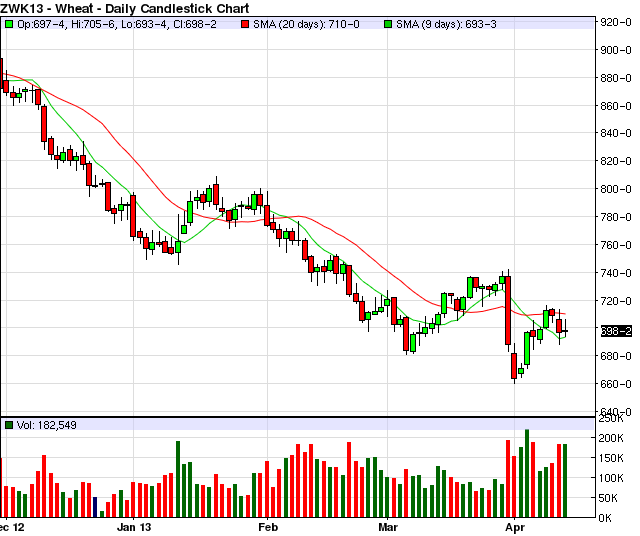The width and height of the screenshot is (640, 536).
Task: Click the '760-0' price axis label
Action: [x=616, y=245]
